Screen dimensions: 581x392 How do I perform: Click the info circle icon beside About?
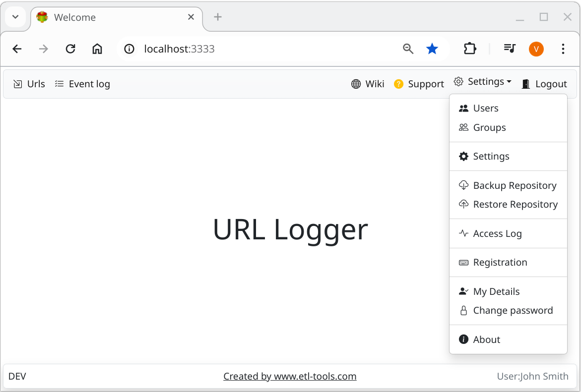click(x=463, y=339)
